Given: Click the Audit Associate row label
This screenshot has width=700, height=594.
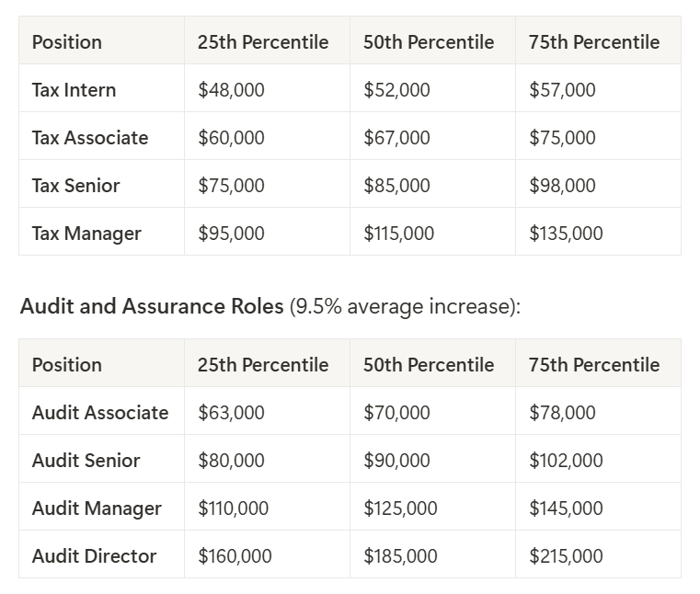Looking at the screenshot, I should point(100,413).
